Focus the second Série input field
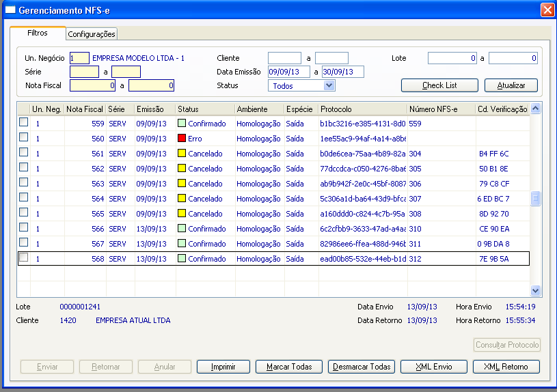The height and width of the screenshot is (392, 557). (126, 72)
